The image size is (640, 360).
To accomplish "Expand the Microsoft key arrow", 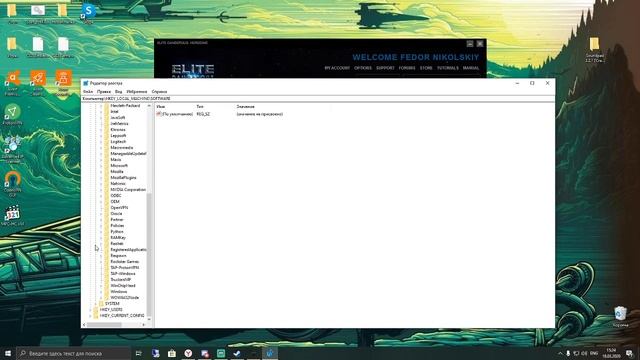I will click(101, 166).
